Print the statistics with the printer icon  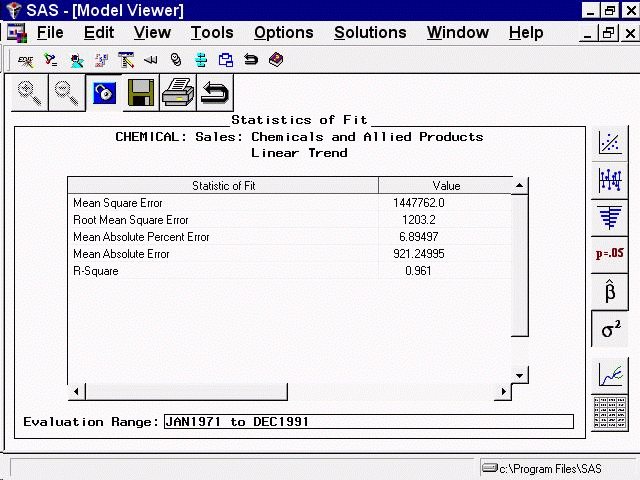176,93
